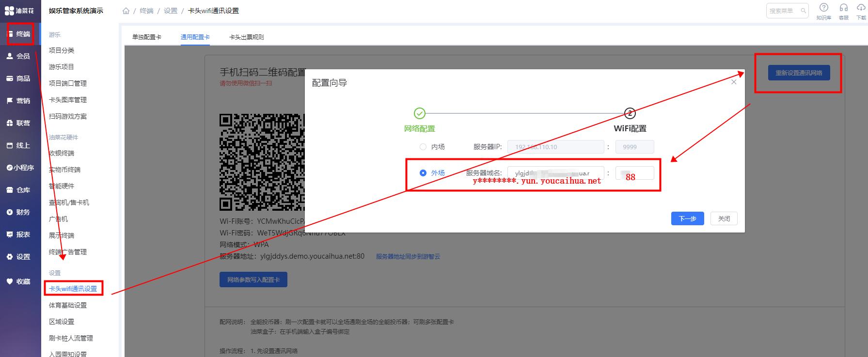Screen dimensions: 868x357
Task: Click the 服务器IP input field
Action: tap(555, 147)
